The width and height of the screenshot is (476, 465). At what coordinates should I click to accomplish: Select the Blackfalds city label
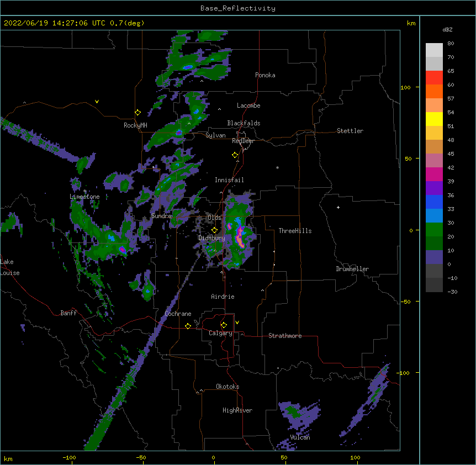pyautogui.click(x=244, y=123)
